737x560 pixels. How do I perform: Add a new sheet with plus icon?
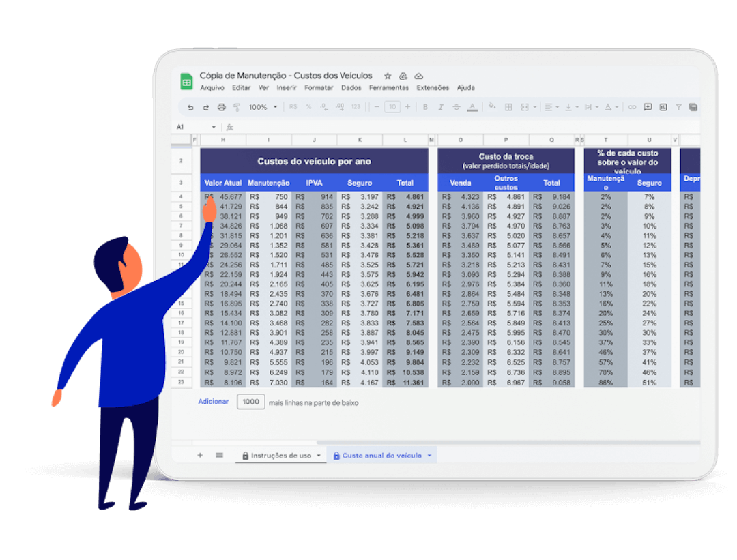tap(200, 455)
